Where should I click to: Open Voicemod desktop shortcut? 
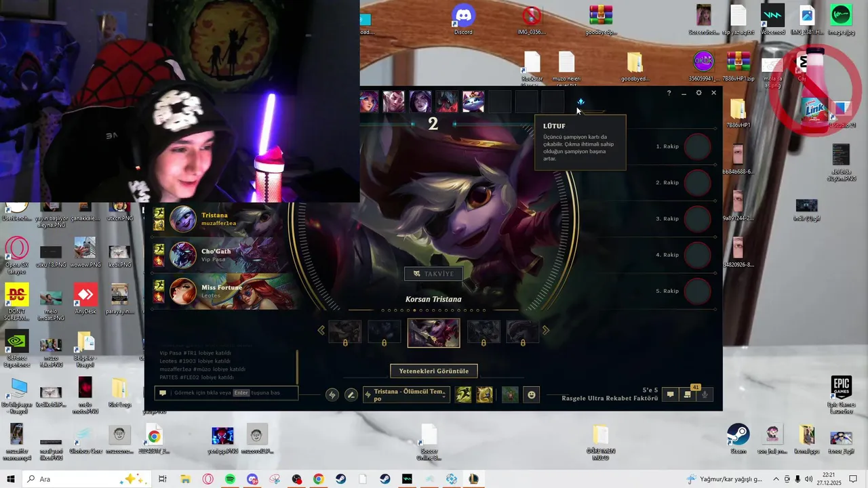point(772,20)
